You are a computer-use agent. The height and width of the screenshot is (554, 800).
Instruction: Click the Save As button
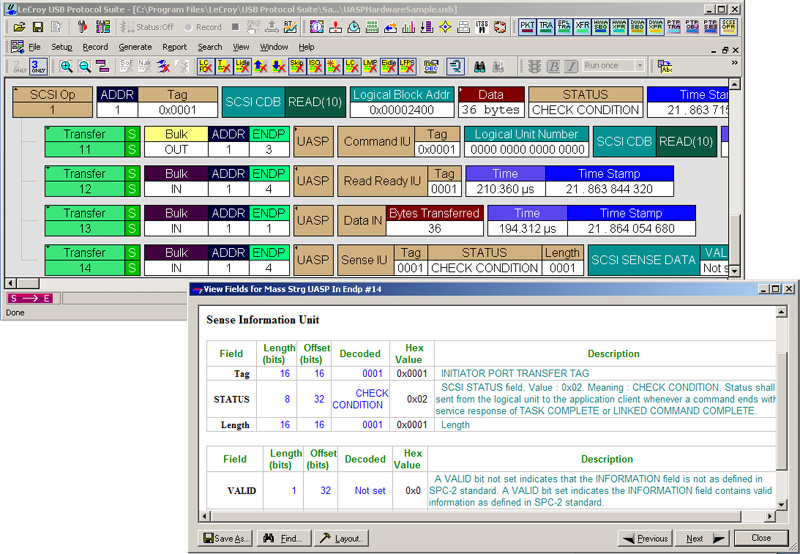[x=226, y=538]
